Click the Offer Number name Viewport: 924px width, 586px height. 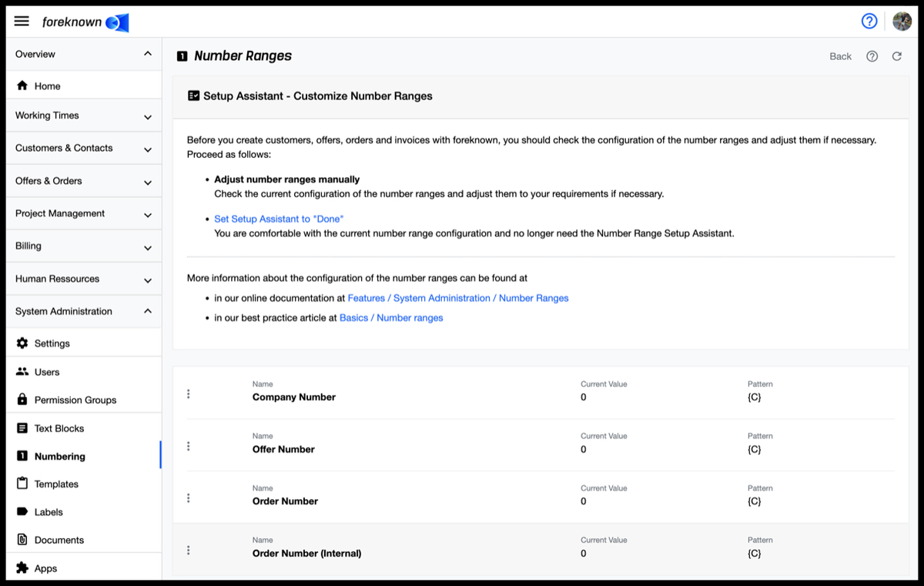tap(283, 449)
